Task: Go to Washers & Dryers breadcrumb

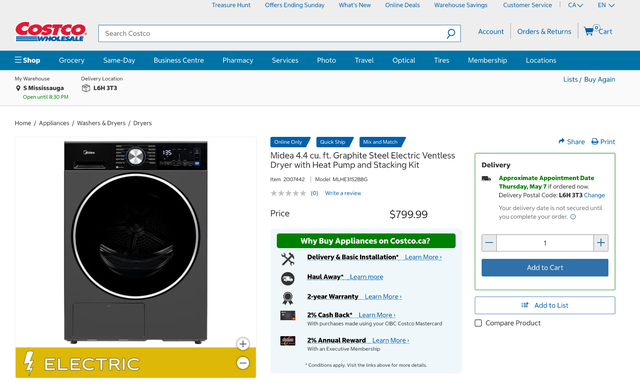Action: pos(101,123)
